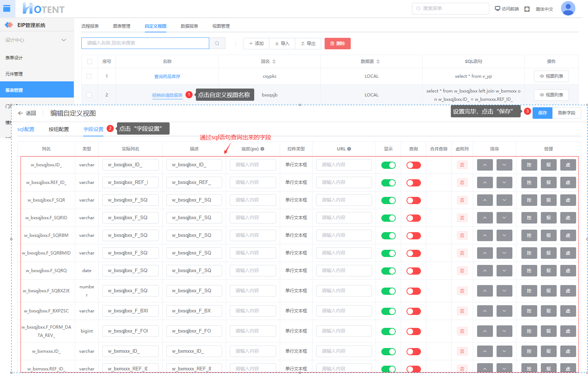
Task: Move w_bxsqjbxx.ID_ row up with arrow button
Action: point(485,165)
